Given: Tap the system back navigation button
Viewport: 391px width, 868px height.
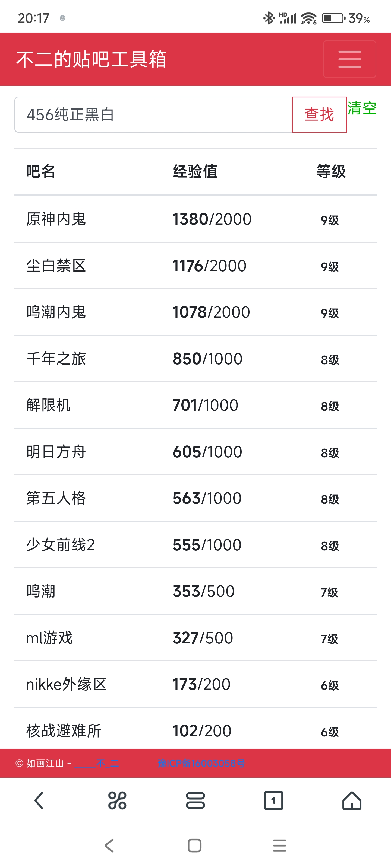Looking at the screenshot, I should [109, 845].
